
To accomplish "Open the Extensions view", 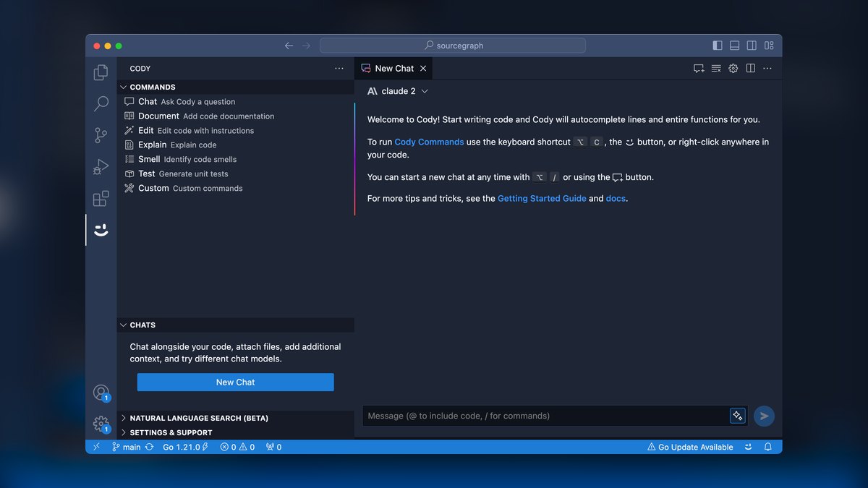I will pos(101,199).
